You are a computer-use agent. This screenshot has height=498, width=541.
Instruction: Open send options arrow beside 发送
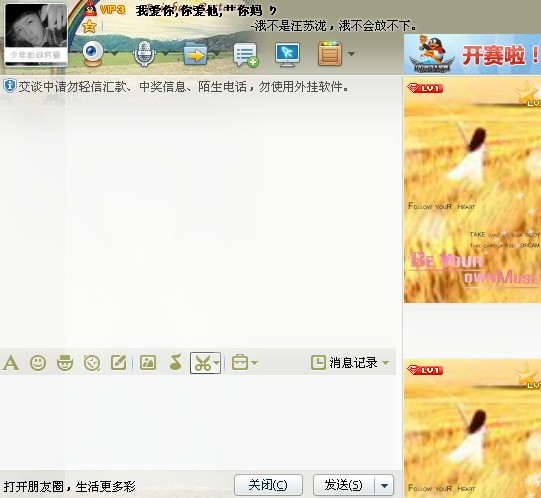[384, 485]
